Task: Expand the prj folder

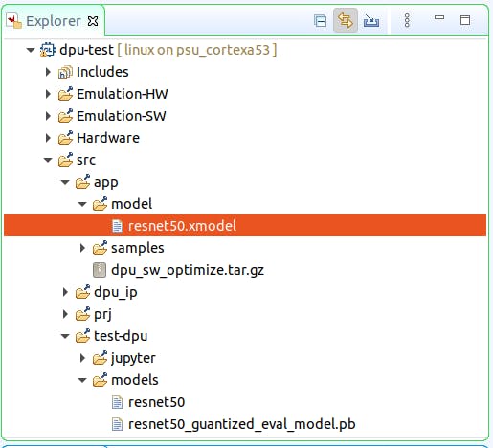Action: [65, 314]
